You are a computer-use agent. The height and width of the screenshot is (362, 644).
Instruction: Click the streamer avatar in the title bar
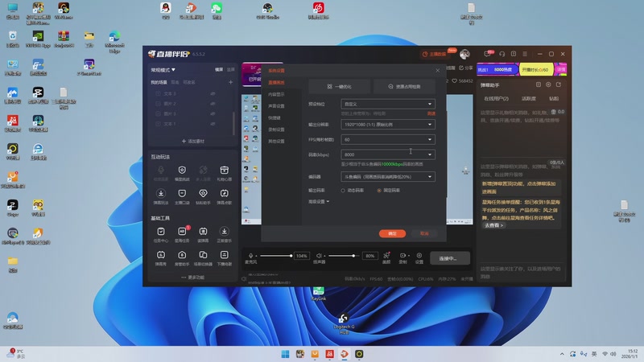tap(464, 54)
